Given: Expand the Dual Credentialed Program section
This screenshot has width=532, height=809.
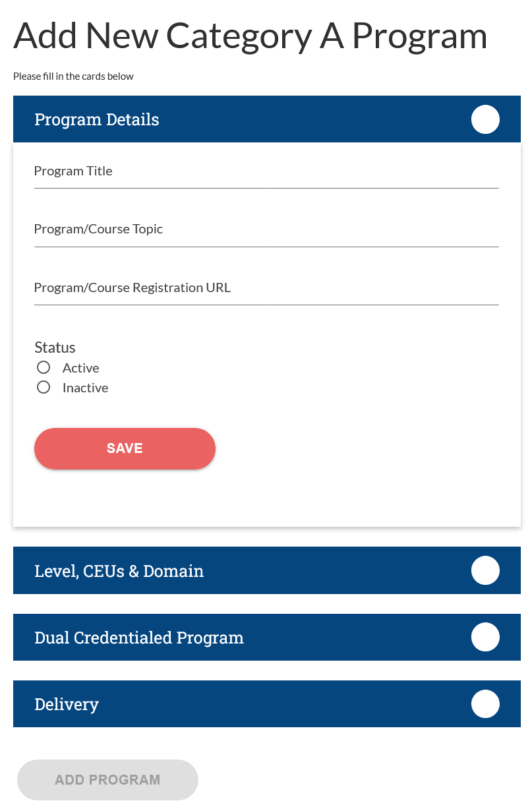Looking at the screenshot, I should (x=139, y=638).
